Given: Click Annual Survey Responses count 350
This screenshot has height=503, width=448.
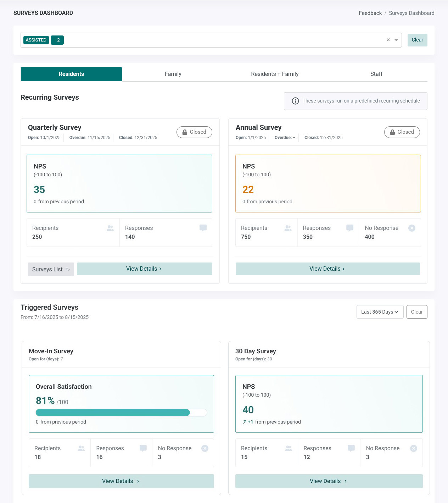Looking at the screenshot, I should [x=308, y=237].
